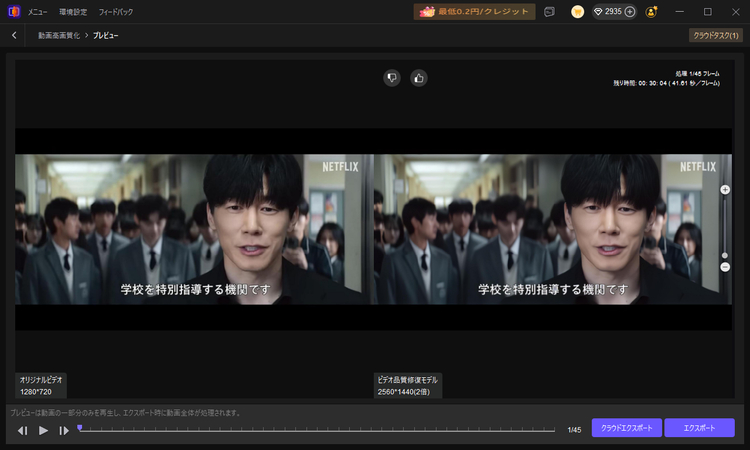Click the enhanced video preview frame
The height and width of the screenshot is (450, 750).
pyautogui.click(x=552, y=229)
